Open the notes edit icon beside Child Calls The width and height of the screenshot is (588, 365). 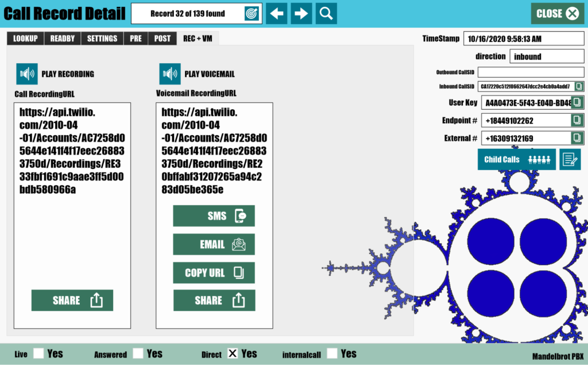[570, 159]
